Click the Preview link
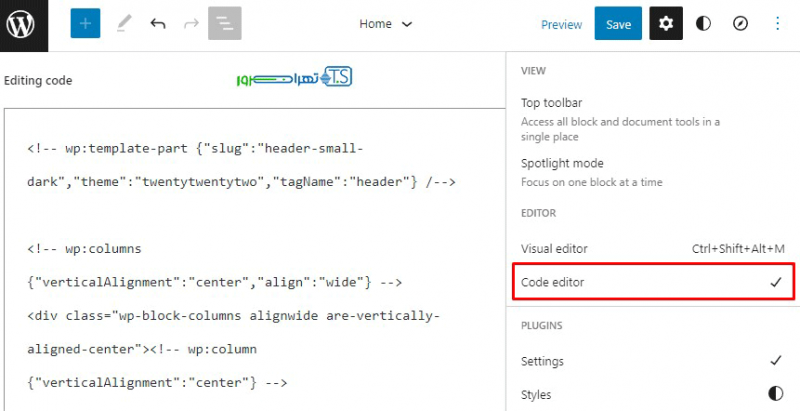The image size is (800, 411). point(561,25)
